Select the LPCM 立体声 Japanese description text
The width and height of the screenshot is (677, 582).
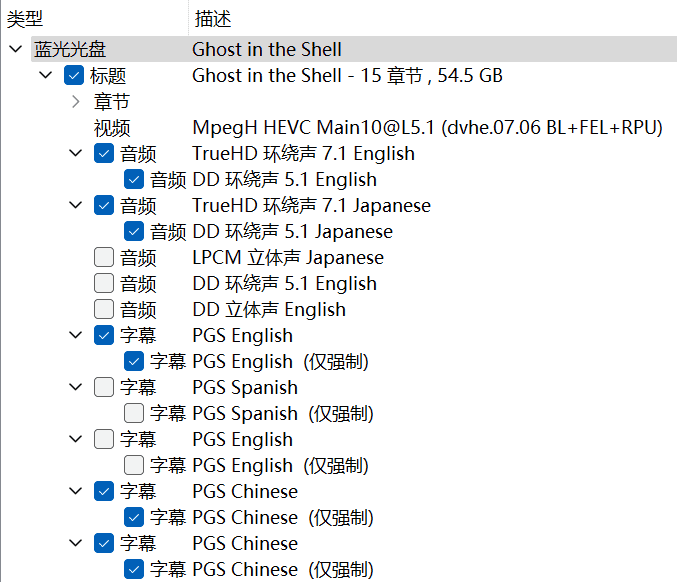pos(287,258)
